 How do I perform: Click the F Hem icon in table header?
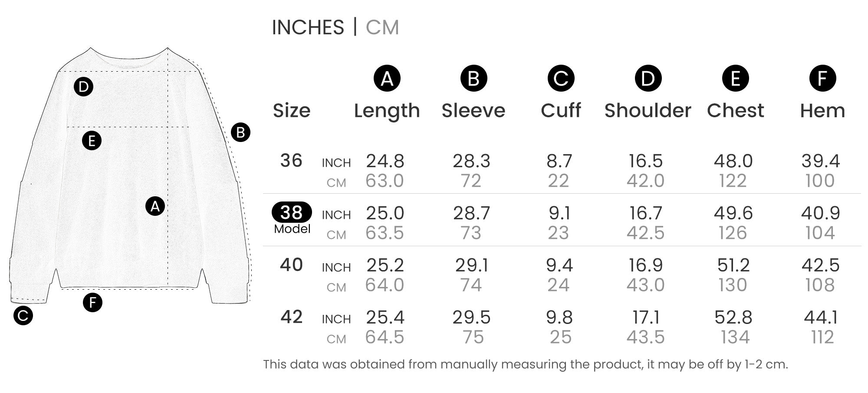pos(822,79)
